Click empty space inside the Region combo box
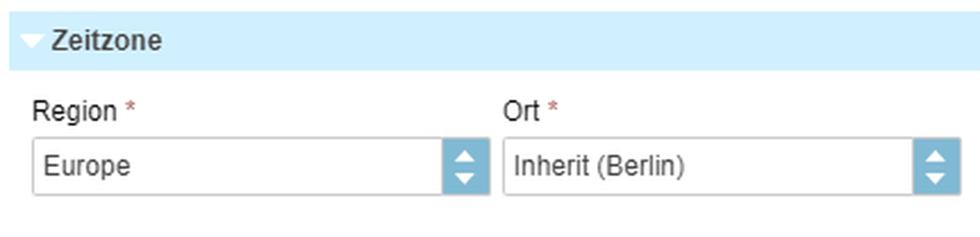980x237 pixels. [x=294, y=166]
